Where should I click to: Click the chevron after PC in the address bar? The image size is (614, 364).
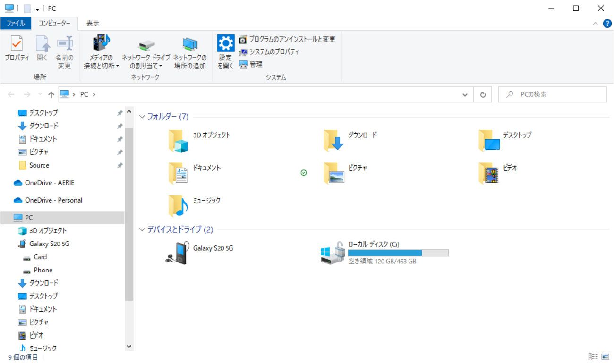coord(94,94)
